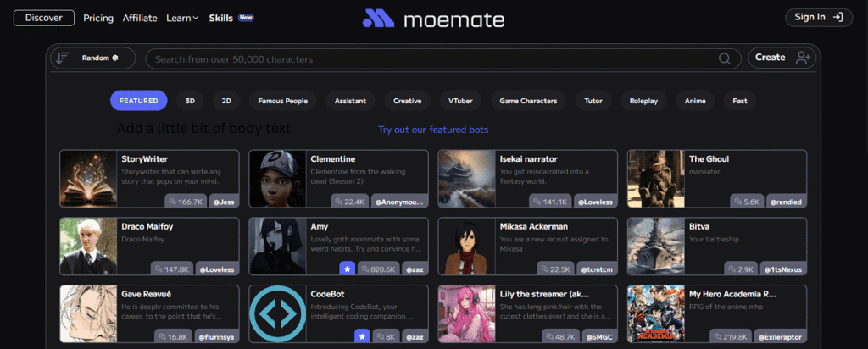Open author @Exileraptor profile
This screenshot has height=349, width=868.
coord(780,336)
